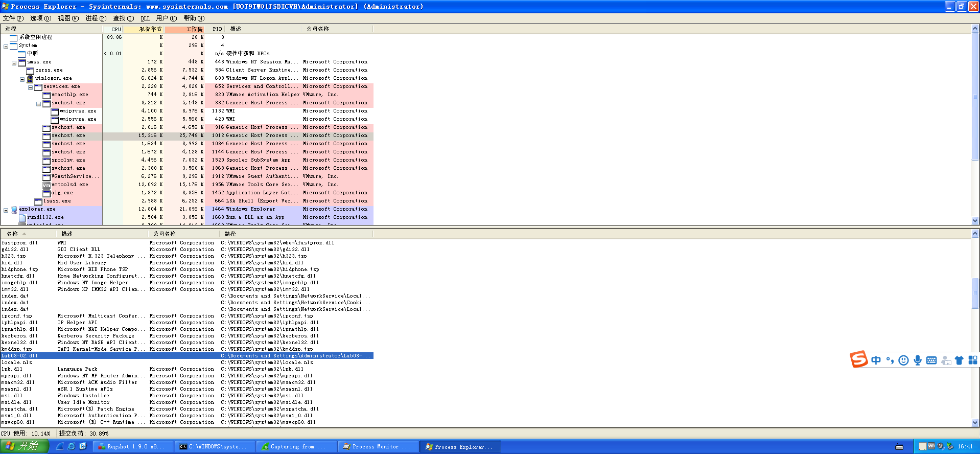Select the VGAuthService process row
Screen dimensions: 980x454
click(x=187, y=176)
